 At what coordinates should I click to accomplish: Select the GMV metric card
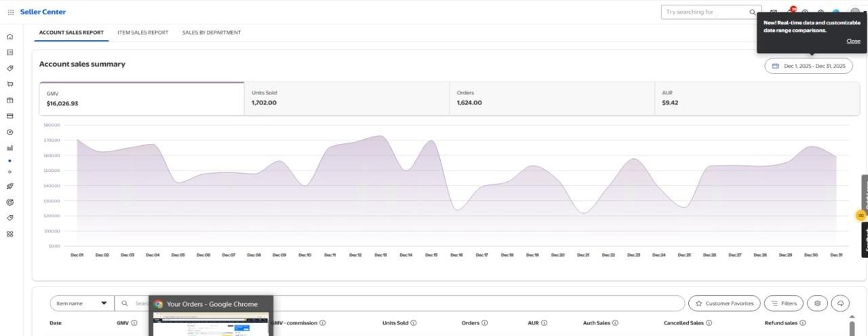(142, 99)
